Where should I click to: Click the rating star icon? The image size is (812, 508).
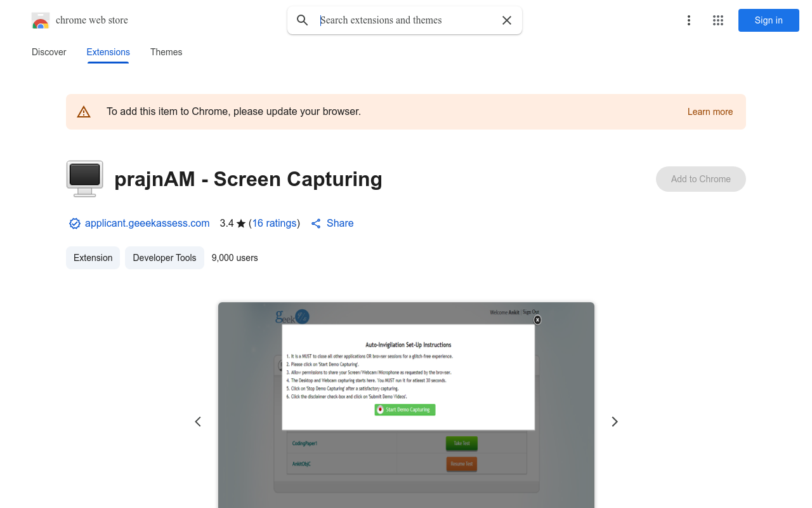point(241,224)
